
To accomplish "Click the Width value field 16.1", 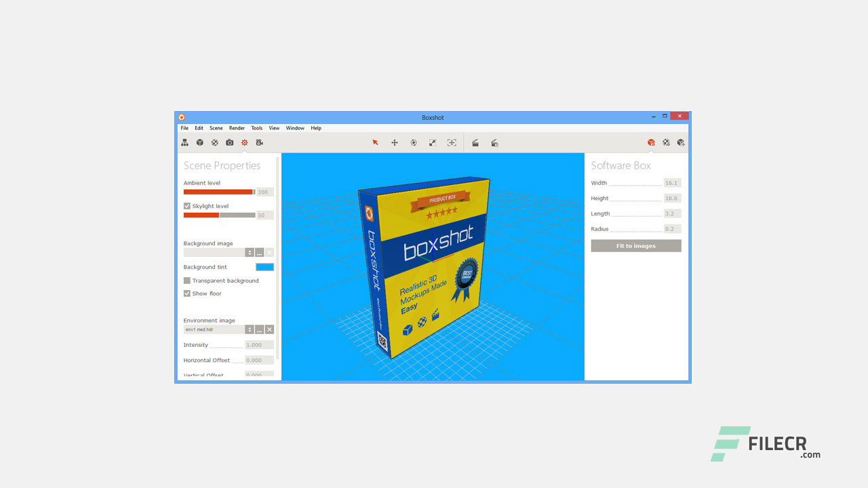I will click(672, 183).
